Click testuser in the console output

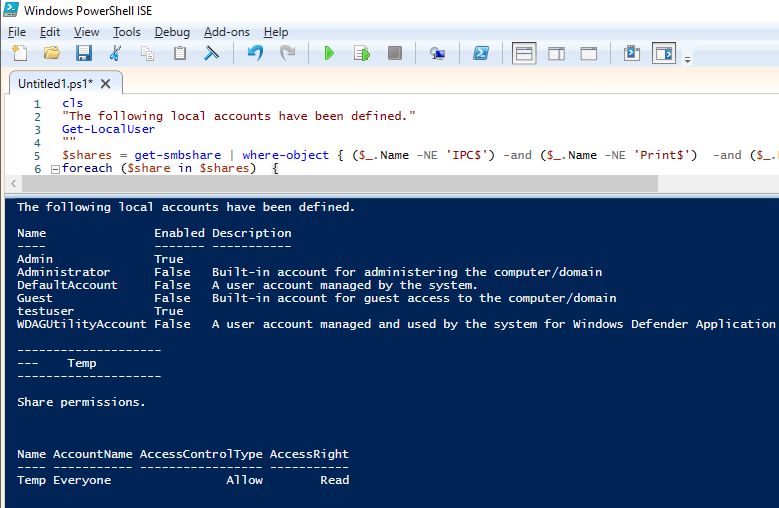pyautogui.click(x=45, y=311)
